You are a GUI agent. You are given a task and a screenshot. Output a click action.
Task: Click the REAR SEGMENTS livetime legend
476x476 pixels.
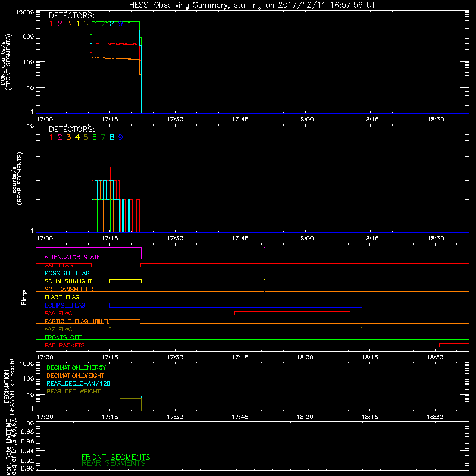tap(114, 464)
